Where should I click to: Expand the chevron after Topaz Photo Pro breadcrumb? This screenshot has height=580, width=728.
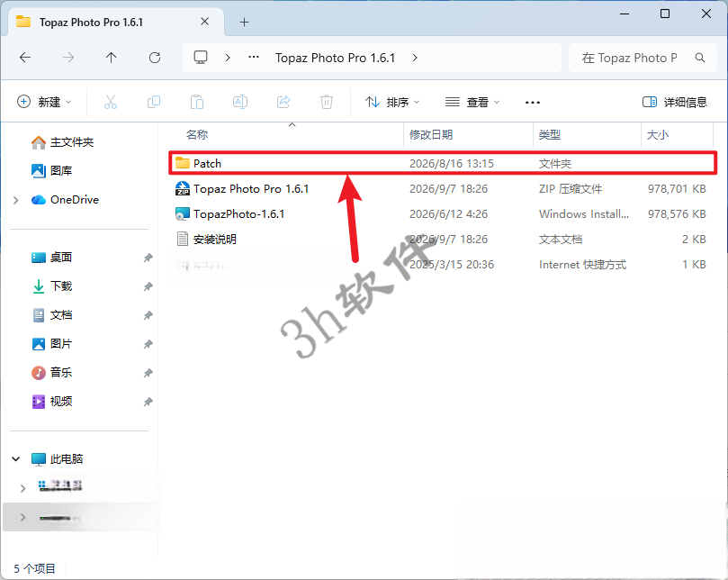[x=415, y=58]
